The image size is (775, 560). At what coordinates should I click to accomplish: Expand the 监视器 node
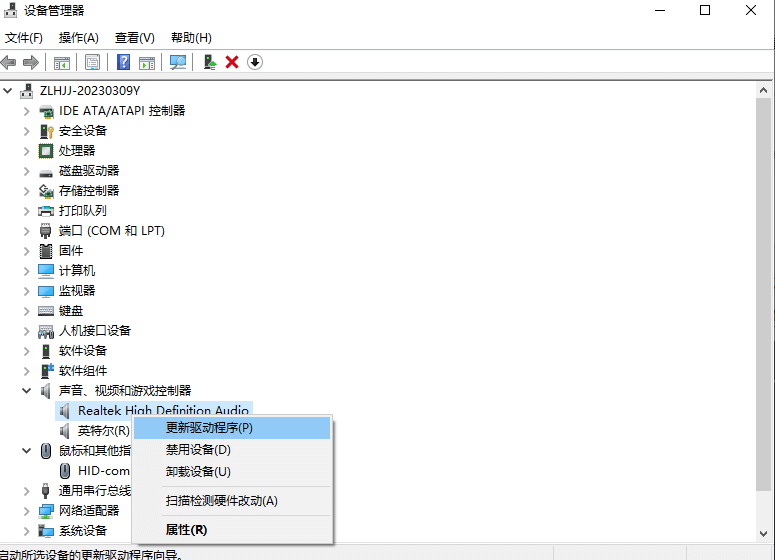click(x=27, y=291)
